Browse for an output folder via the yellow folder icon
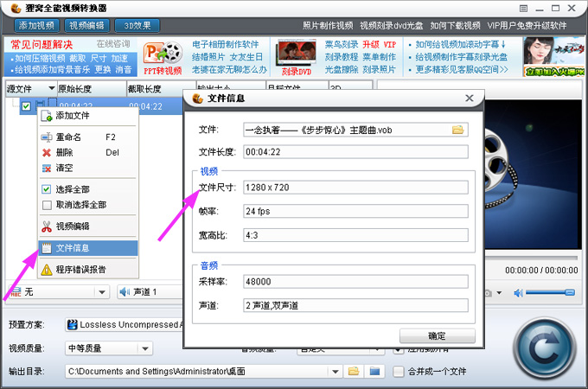This screenshot has height=389, width=588. click(x=354, y=372)
